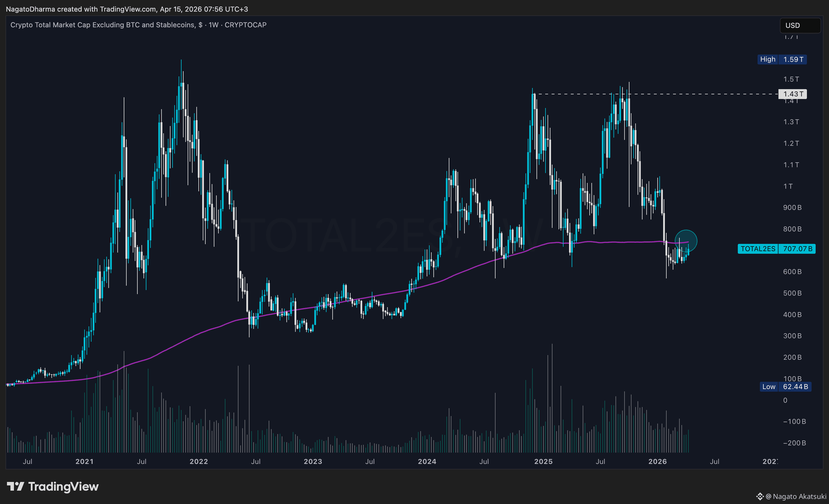Click the 'NagatoDharma created with TradingView.com' header

coord(81,9)
